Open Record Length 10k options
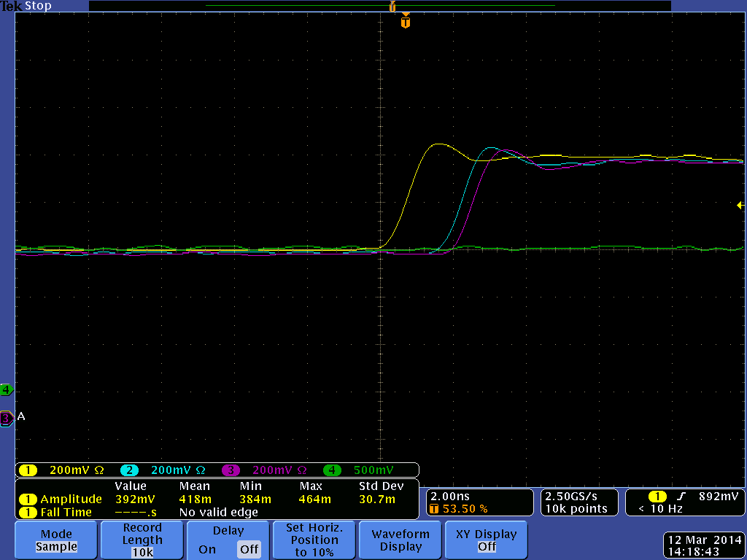The width and height of the screenshot is (747, 560). (142, 540)
